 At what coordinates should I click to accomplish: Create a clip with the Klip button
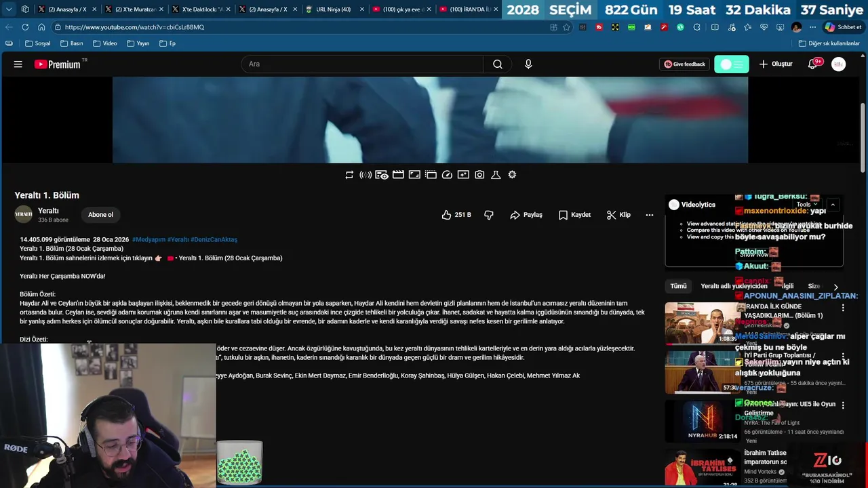618,215
